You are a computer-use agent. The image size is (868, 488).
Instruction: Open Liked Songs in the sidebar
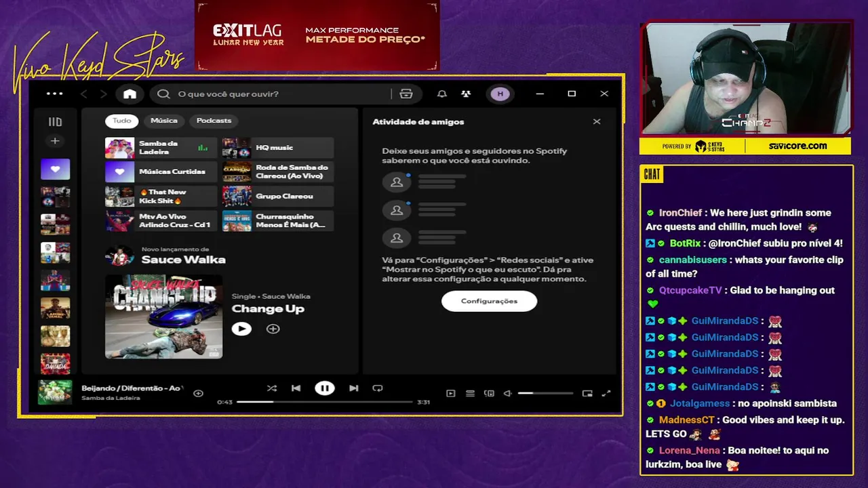(x=55, y=169)
